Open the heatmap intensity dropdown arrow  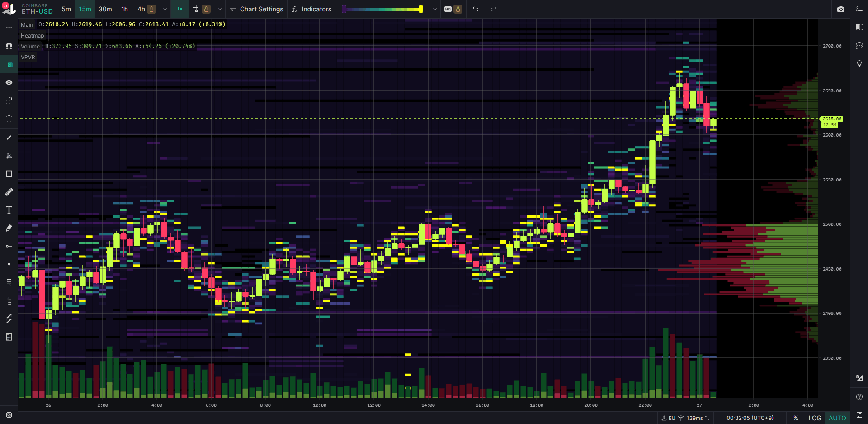[435, 9]
